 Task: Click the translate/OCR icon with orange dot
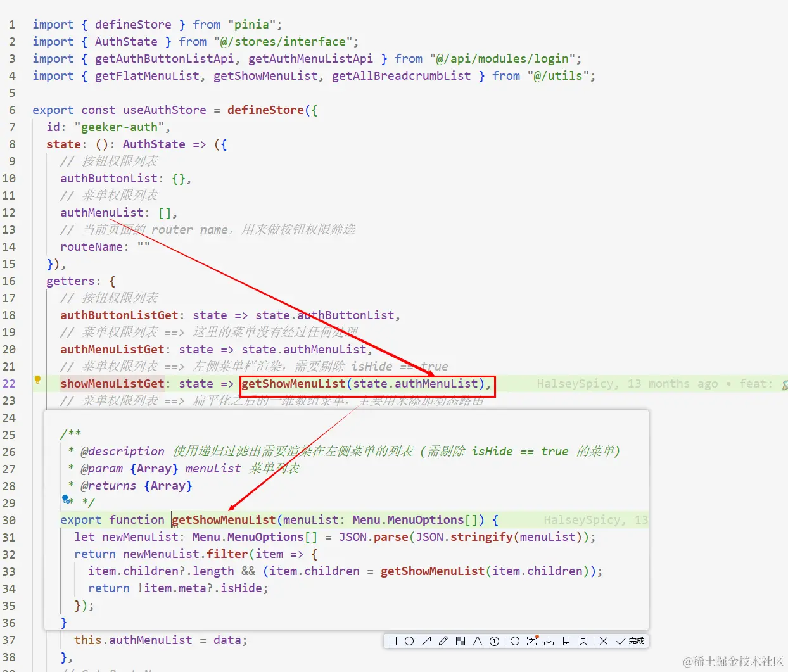pyautogui.click(x=532, y=640)
